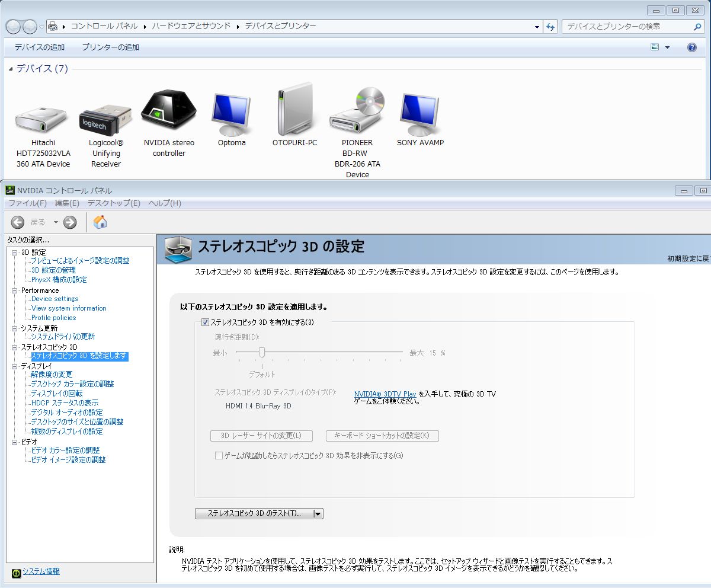Open the view options dropdown arrow
Screen dimensions: 711x588
point(668,47)
